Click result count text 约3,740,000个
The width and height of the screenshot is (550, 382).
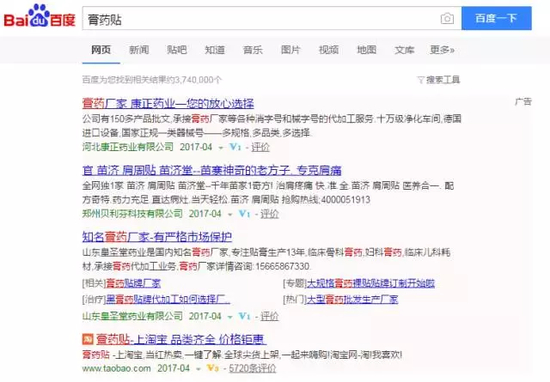pyautogui.click(x=193, y=80)
